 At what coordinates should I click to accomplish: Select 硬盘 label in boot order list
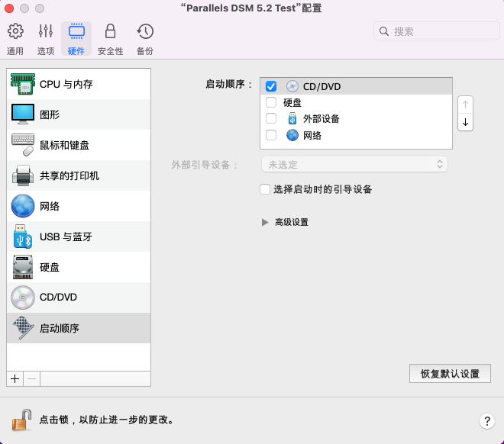click(x=292, y=103)
